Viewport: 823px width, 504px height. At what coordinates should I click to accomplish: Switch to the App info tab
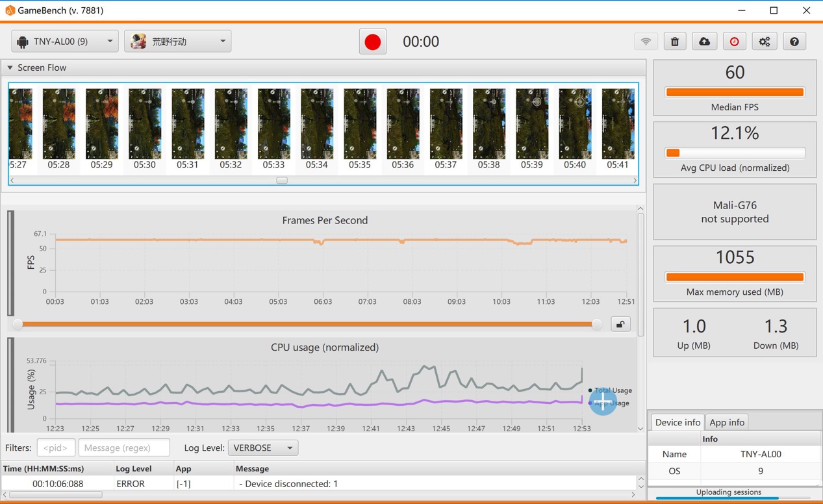[727, 422]
